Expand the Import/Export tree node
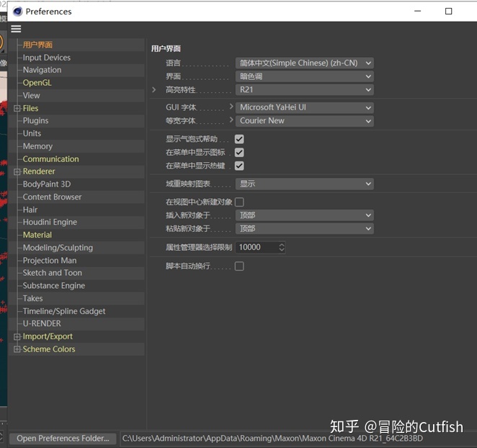This screenshot has width=477, height=448. (x=17, y=336)
